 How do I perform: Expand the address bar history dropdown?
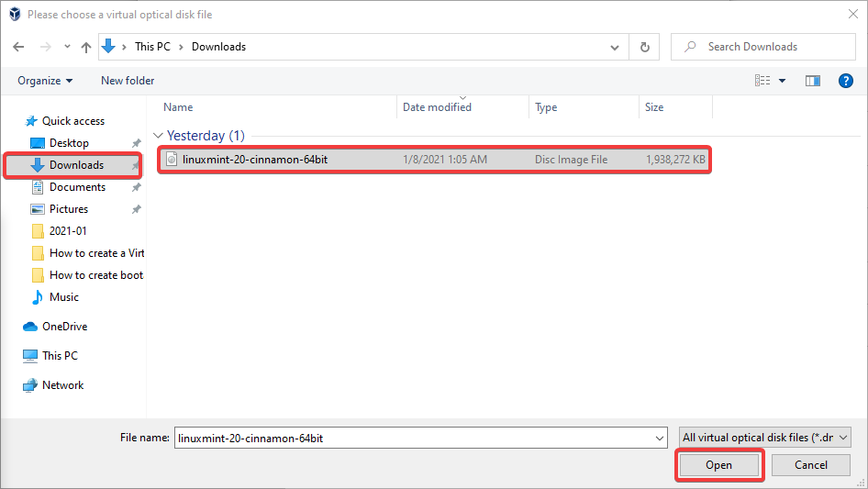615,47
